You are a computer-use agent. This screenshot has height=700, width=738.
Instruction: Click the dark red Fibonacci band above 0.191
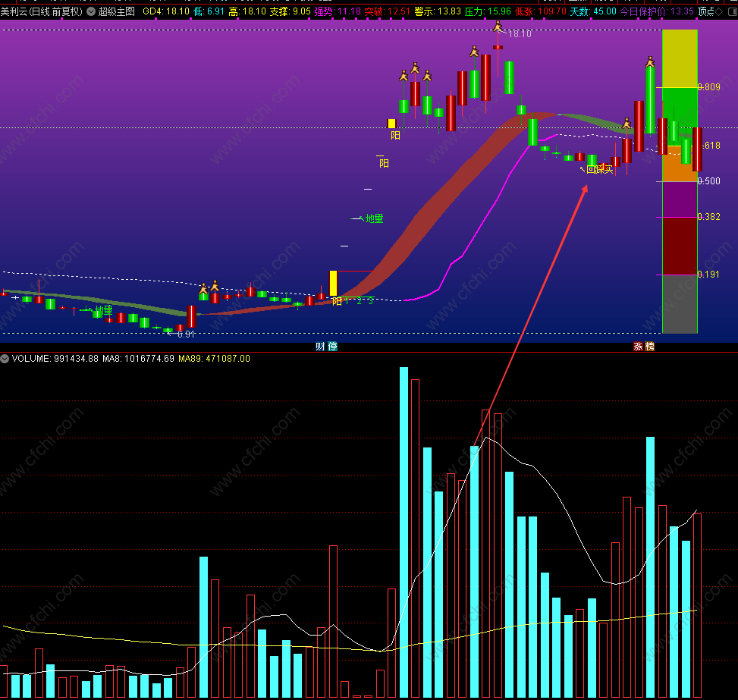tap(680, 246)
